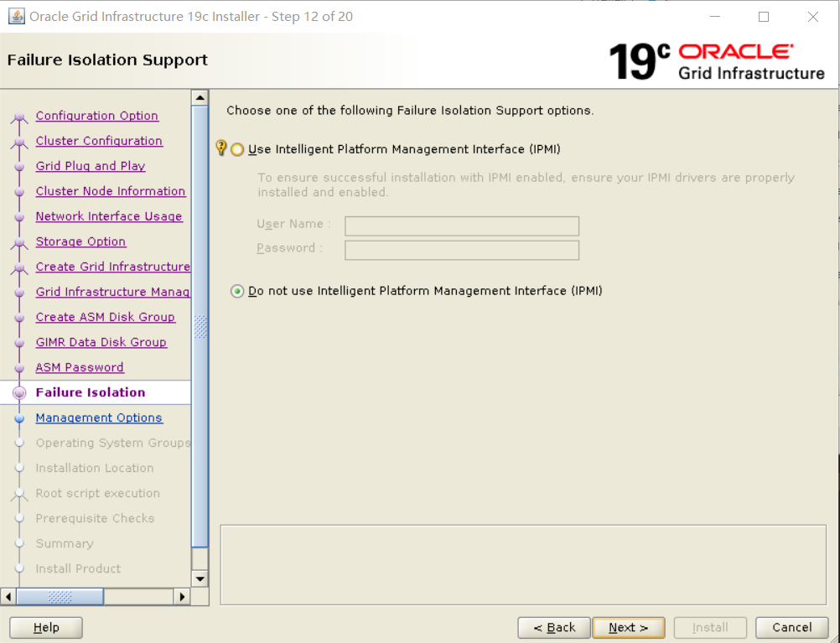
Task: Click the horizontal scroll right arrow
Action: [x=182, y=596]
